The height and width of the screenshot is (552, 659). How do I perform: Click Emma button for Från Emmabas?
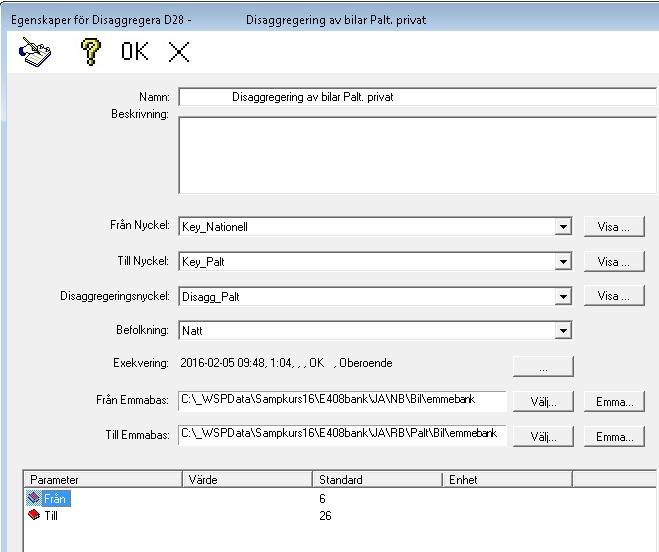(614, 402)
